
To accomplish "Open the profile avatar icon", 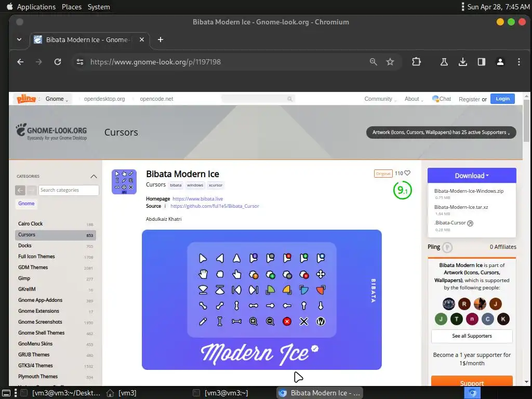I will pos(500,62).
